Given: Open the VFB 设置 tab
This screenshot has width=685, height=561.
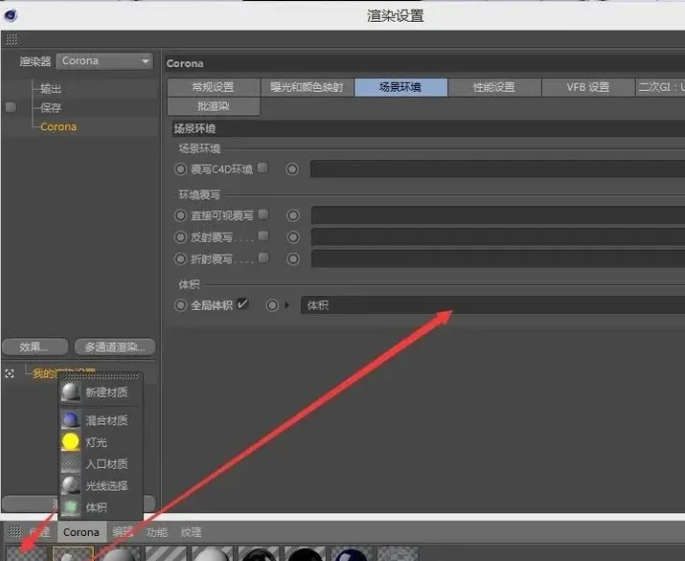Looking at the screenshot, I should click(587, 87).
